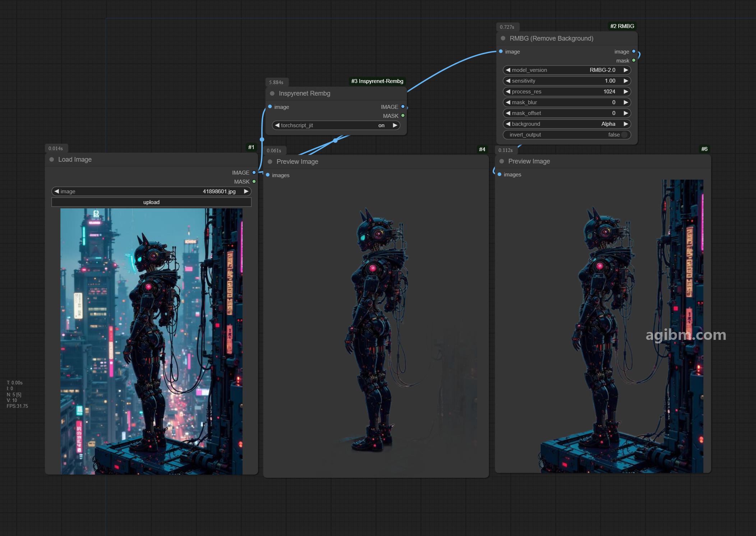Click the image output socket of RMBG node
Image resolution: width=756 pixels, height=536 pixels.
tap(634, 51)
